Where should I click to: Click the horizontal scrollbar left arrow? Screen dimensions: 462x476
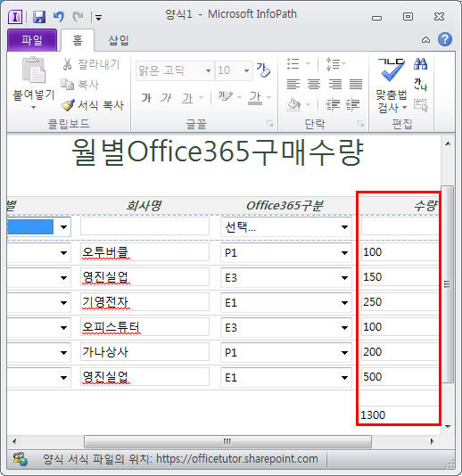pos(14,441)
